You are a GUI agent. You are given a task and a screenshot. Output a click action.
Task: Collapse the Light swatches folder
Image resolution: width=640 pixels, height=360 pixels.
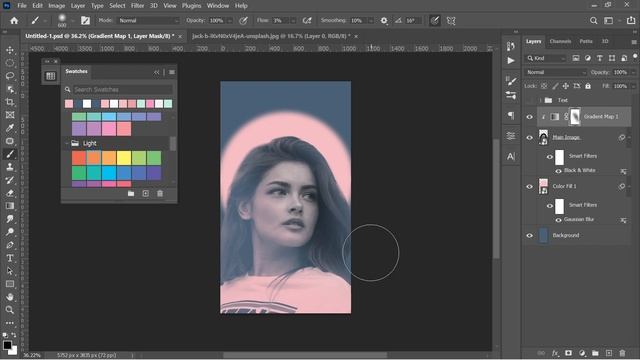tap(67, 143)
